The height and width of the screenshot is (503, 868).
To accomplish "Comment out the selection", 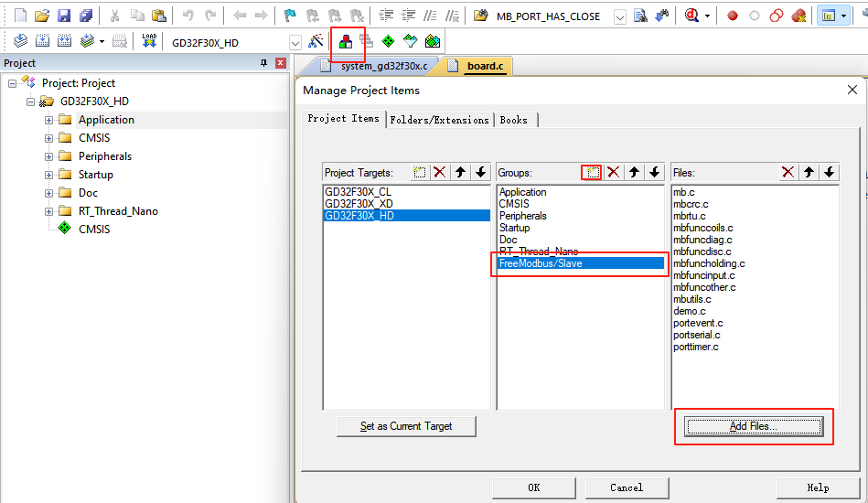I will click(430, 16).
